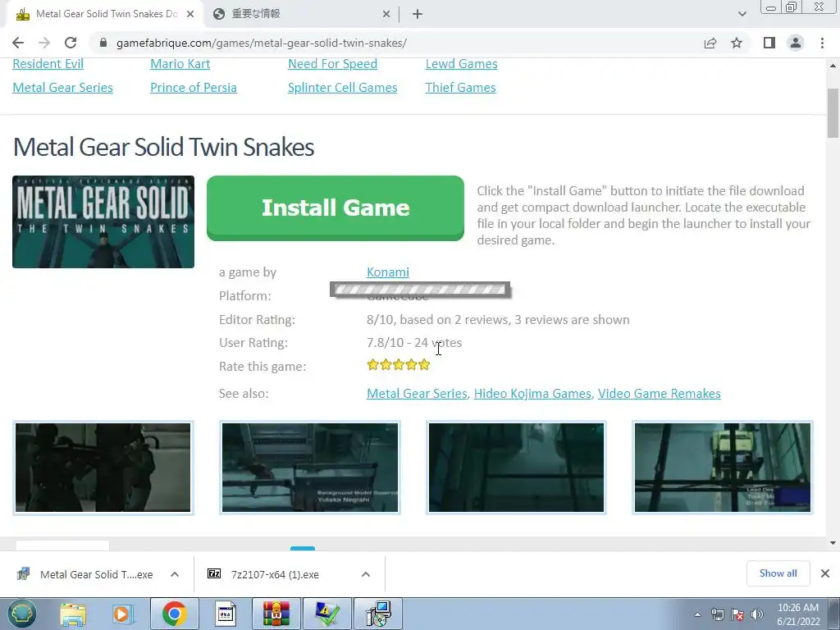Open the Konami developer link
The image size is (840, 630).
click(x=388, y=272)
